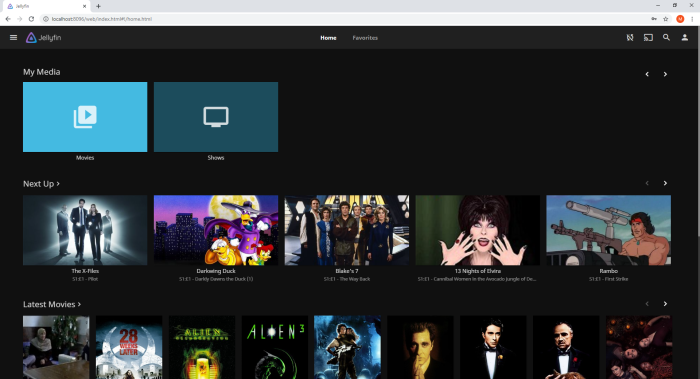The image size is (700, 379).
Task: Advance the My Media row right arrow
Action: (x=665, y=74)
